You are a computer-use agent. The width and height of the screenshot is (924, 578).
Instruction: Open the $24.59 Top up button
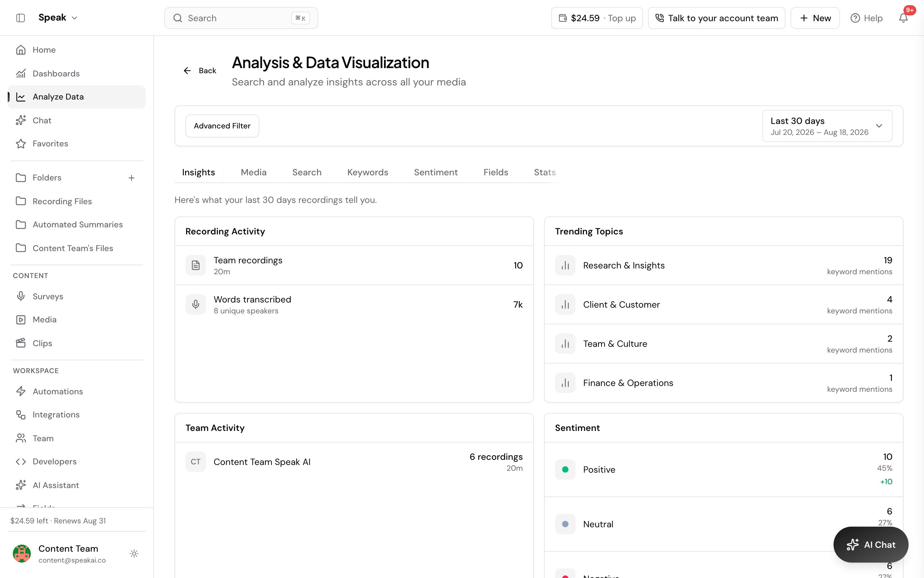[597, 18]
